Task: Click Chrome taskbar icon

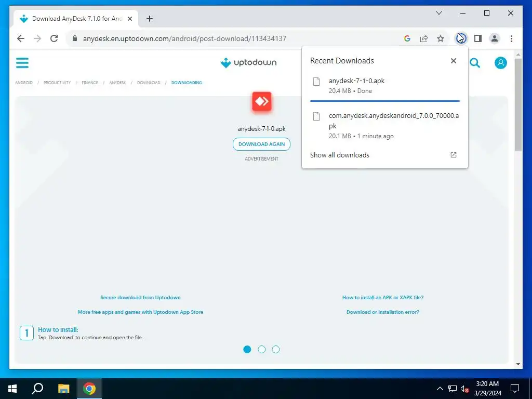Action: [89, 389]
